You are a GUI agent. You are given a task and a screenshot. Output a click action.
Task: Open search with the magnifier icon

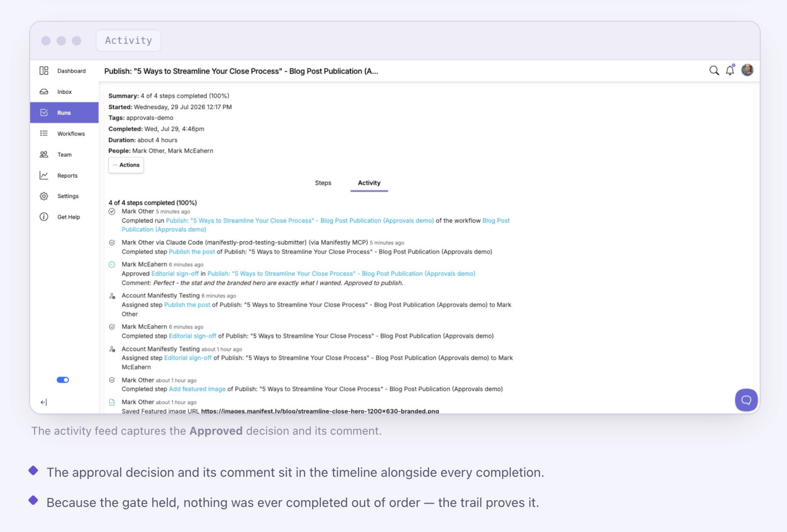pos(714,71)
